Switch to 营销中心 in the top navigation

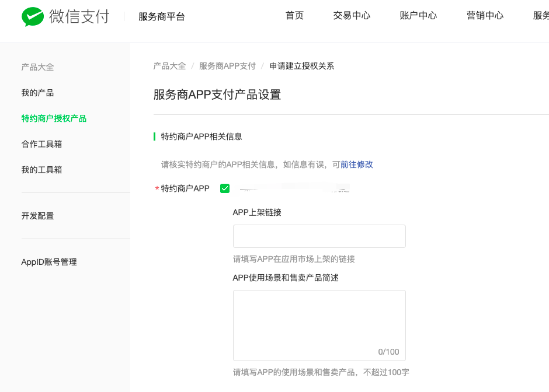click(x=485, y=15)
